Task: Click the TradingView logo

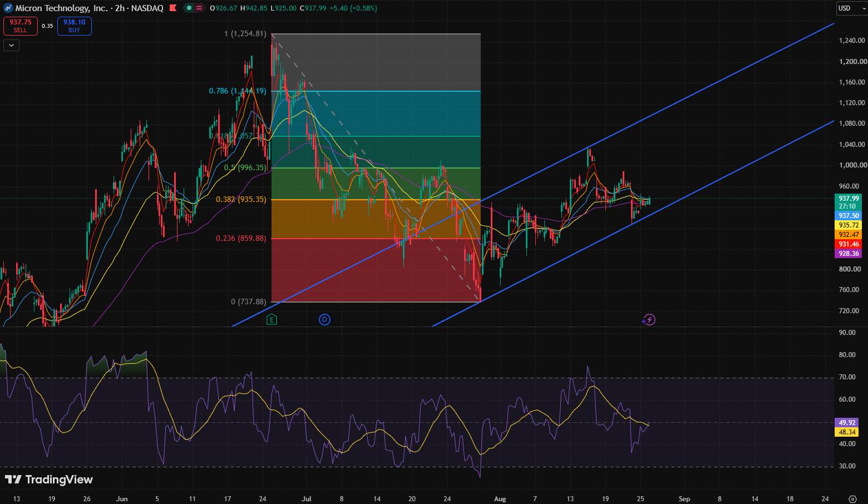Action: click(49, 480)
